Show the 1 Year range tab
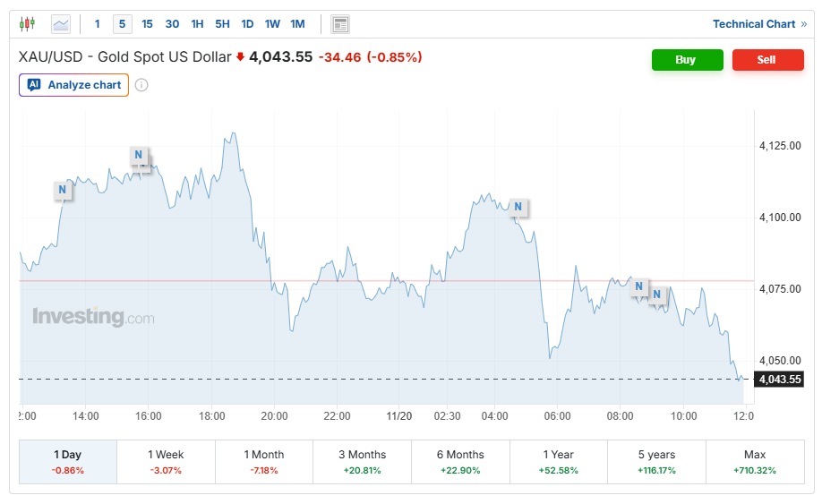This screenshot has width=822, height=504. [558, 461]
